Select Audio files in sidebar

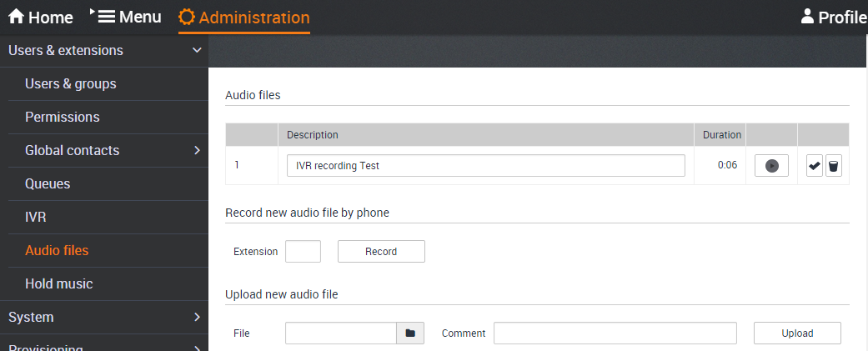tap(57, 250)
